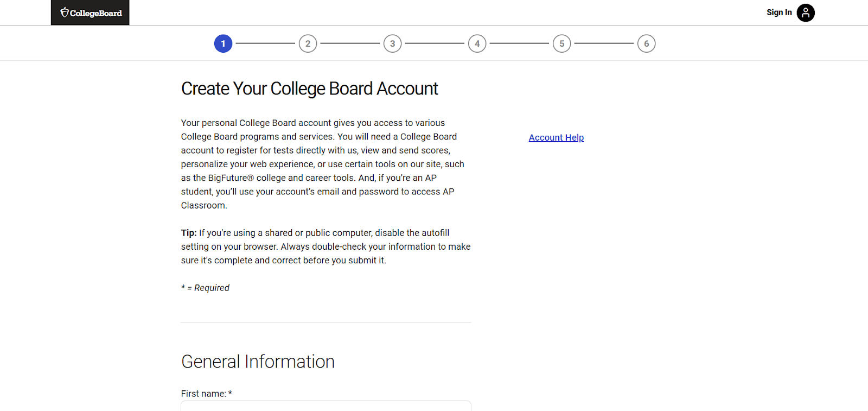Screen dimensions: 868x411
Task: Open the Account Help link
Action: click(556, 138)
